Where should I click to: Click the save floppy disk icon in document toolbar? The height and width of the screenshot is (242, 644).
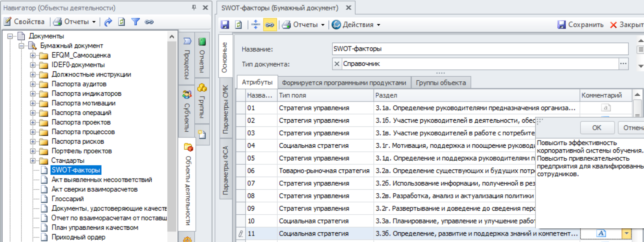coord(225,25)
